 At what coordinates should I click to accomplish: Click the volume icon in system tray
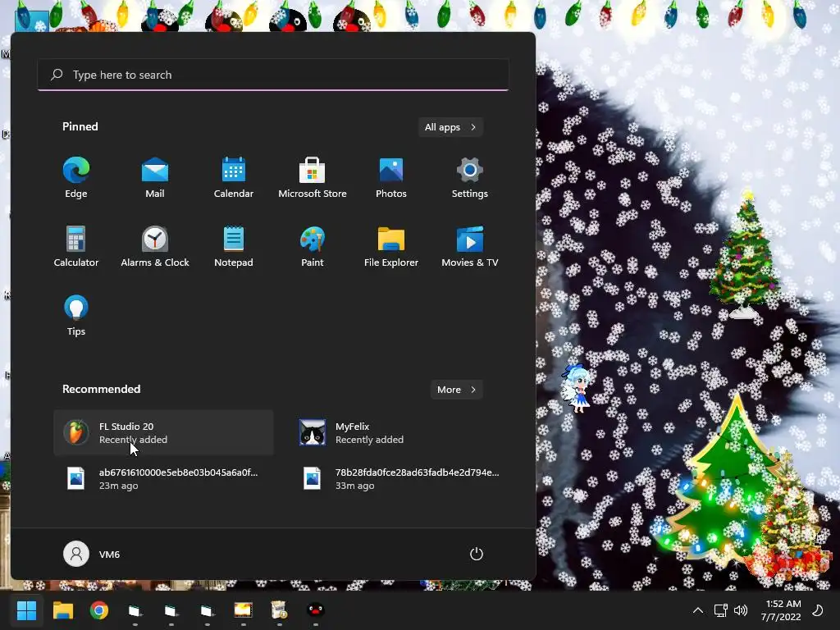pyautogui.click(x=741, y=610)
